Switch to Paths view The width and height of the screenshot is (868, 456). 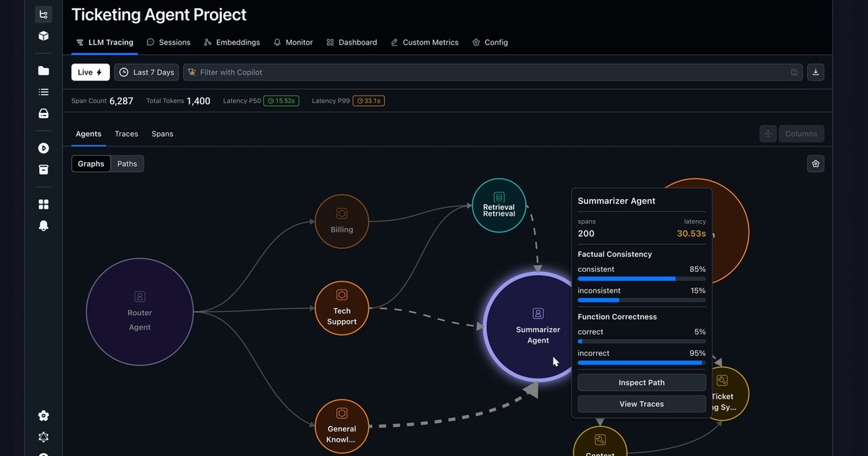127,164
